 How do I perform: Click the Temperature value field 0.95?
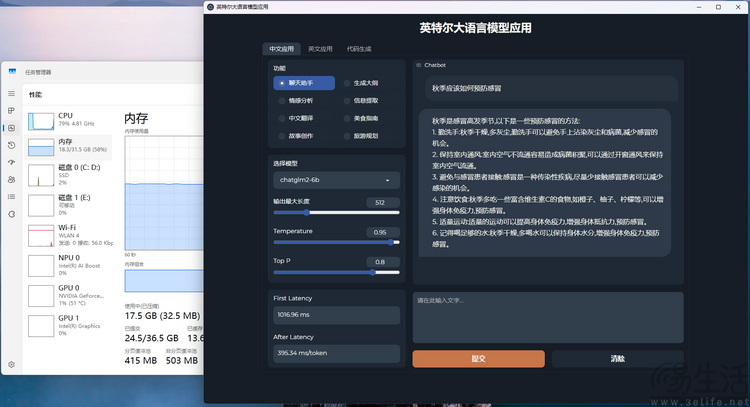coord(383,232)
